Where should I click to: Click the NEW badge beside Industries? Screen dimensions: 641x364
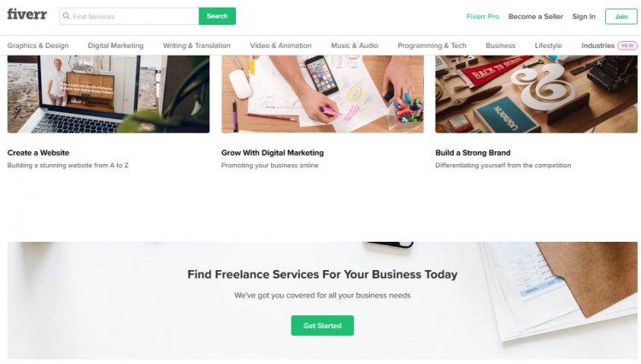pos(627,45)
